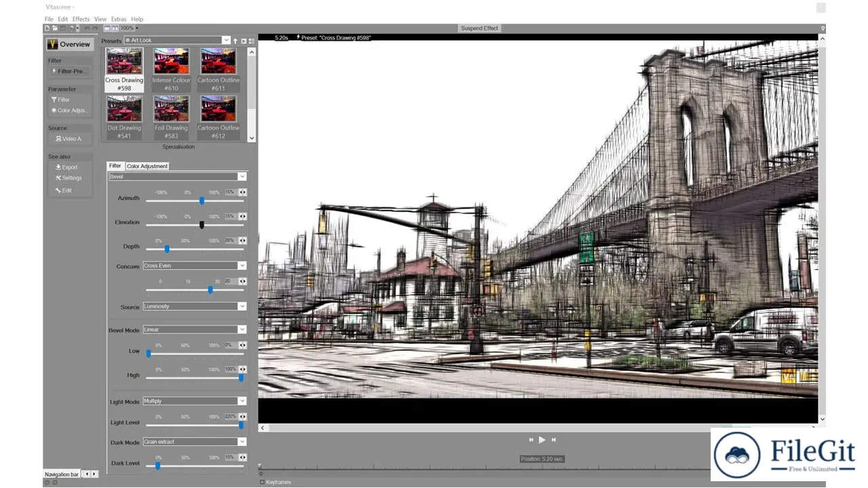Screen dimensions: 868x488
Task: Switch to the Color Adjustment tab
Action: pos(147,166)
